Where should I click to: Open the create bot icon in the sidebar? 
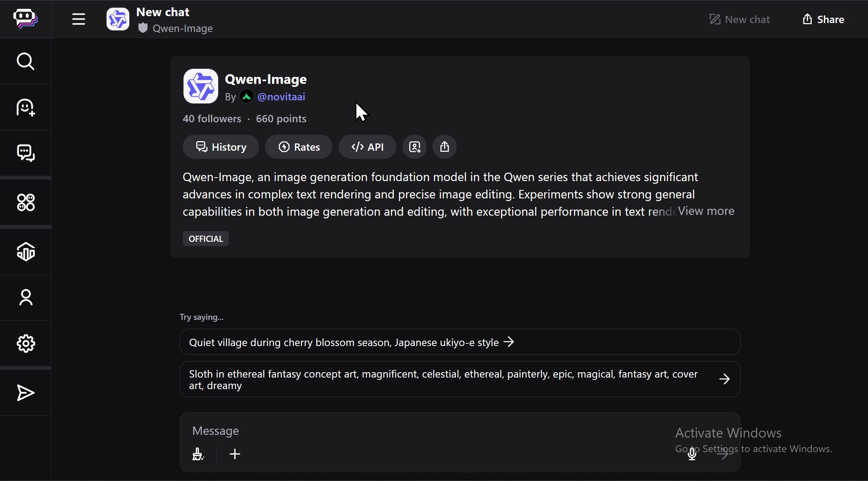click(26, 108)
